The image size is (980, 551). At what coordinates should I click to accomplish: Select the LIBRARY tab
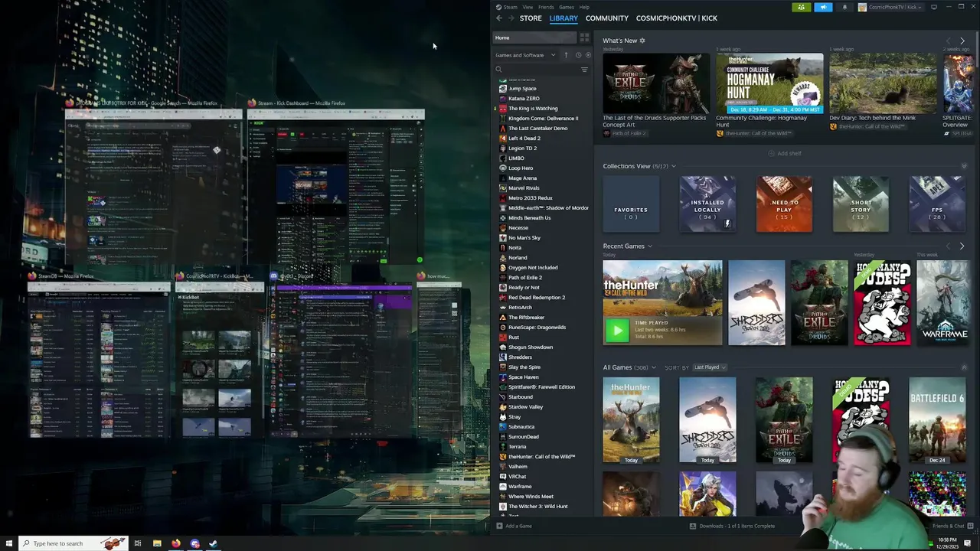(x=563, y=18)
